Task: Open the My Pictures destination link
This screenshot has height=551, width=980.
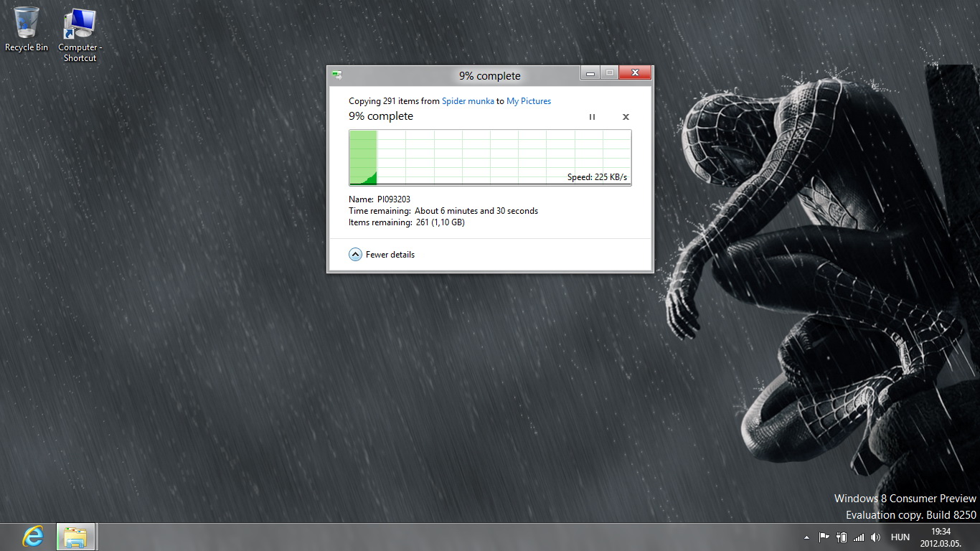Action: pos(529,101)
